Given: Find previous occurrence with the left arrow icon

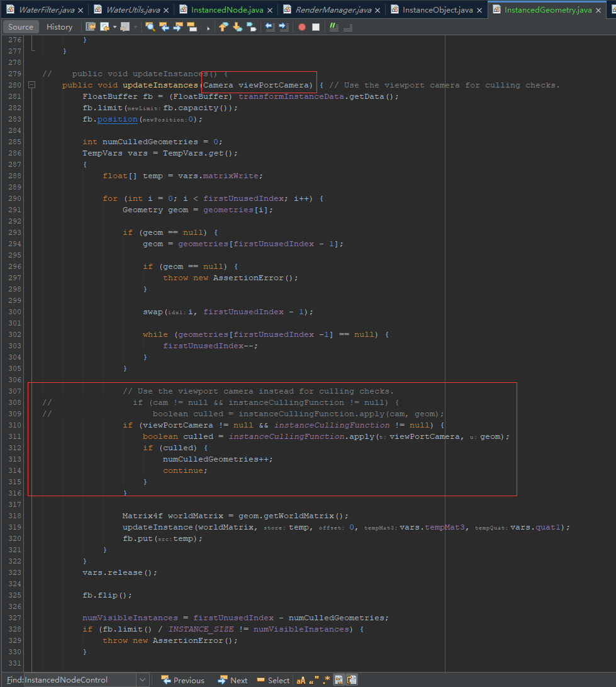Looking at the screenshot, I should (164, 26).
